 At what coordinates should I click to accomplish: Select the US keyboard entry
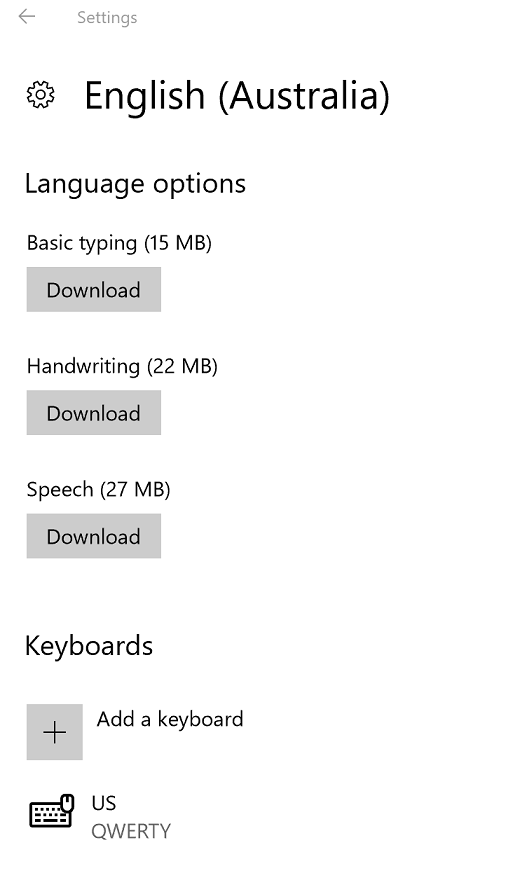pos(104,803)
